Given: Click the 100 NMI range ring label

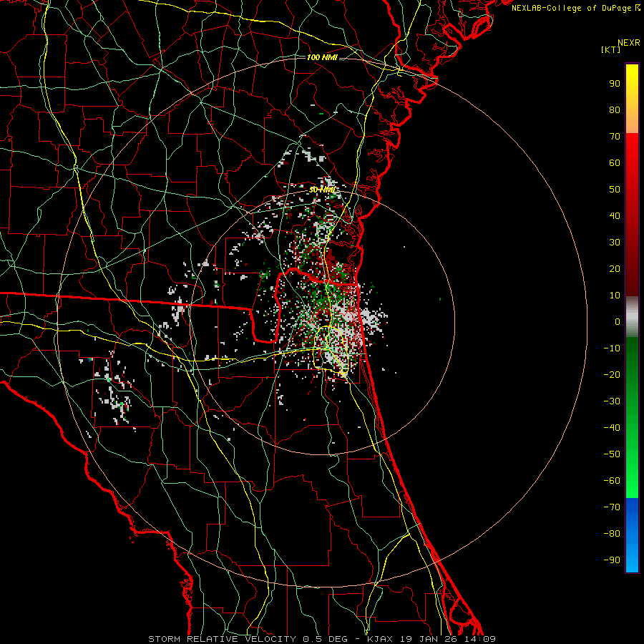Looking at the screenshot, I should 322,57.
